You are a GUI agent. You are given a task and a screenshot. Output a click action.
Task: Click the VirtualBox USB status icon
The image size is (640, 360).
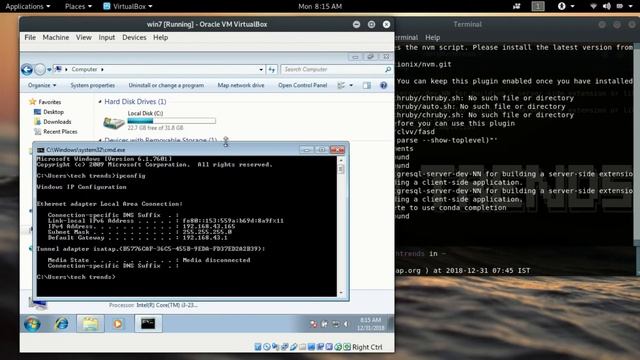293,347
